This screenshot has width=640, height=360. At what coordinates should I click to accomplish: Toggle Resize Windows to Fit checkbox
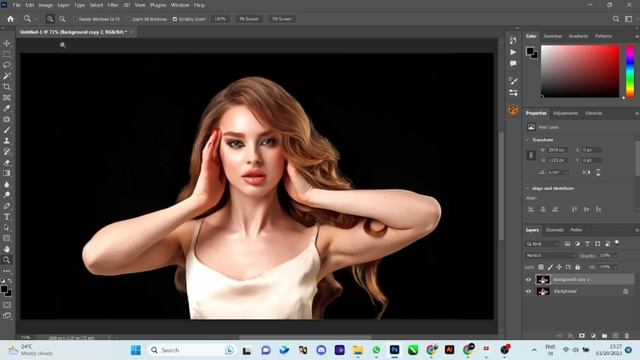(75, 19)
